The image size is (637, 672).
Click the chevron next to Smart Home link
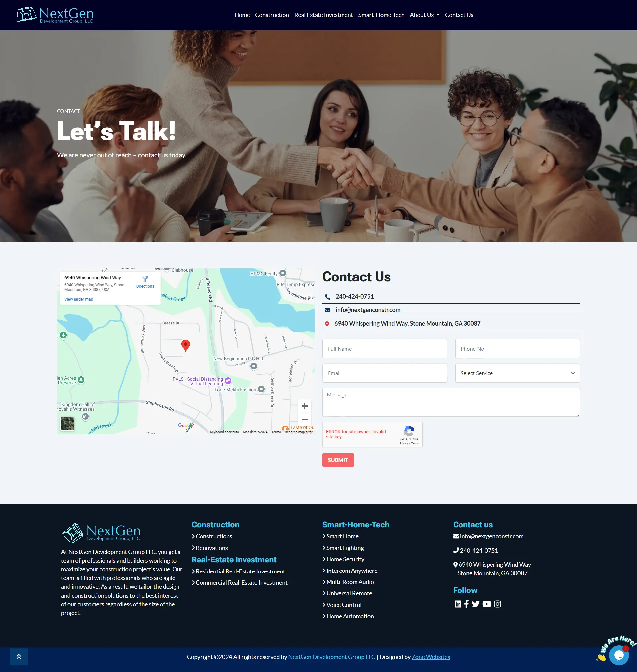tap(324, 536)
